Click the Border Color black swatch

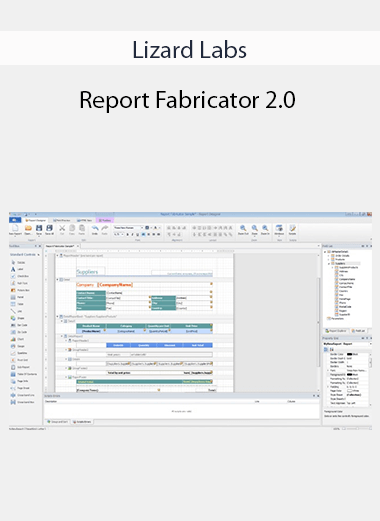(x=349, y=354)
